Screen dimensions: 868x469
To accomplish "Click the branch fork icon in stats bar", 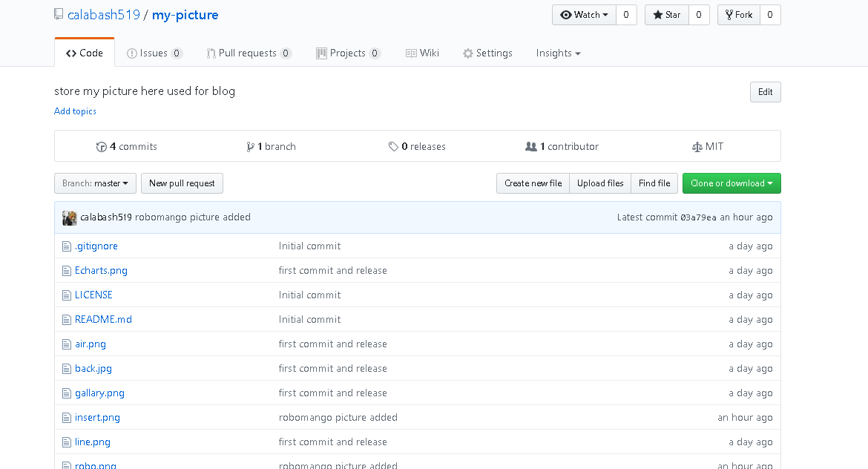I will point(250,147).
